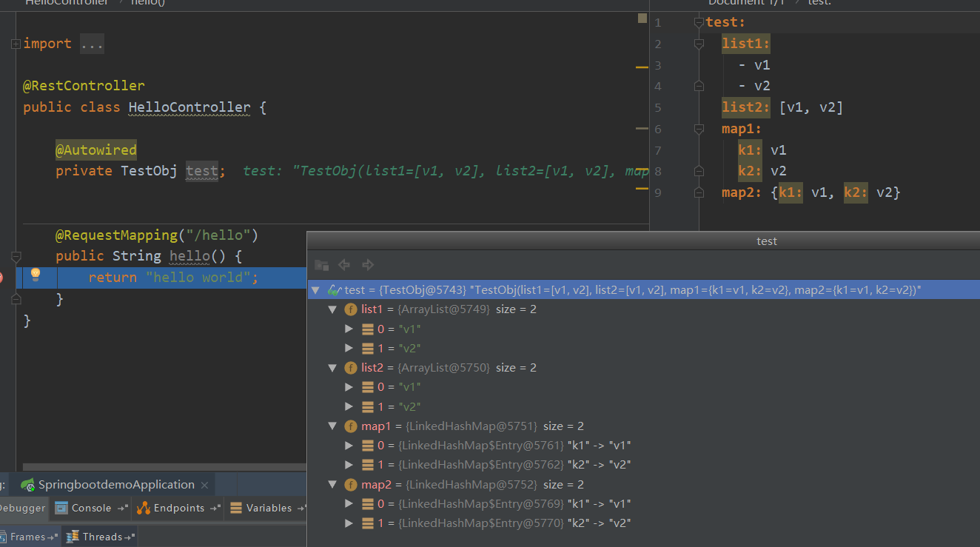Click the 'map2:' key in YAML file
980x547 pixels.
coord(742,192)
